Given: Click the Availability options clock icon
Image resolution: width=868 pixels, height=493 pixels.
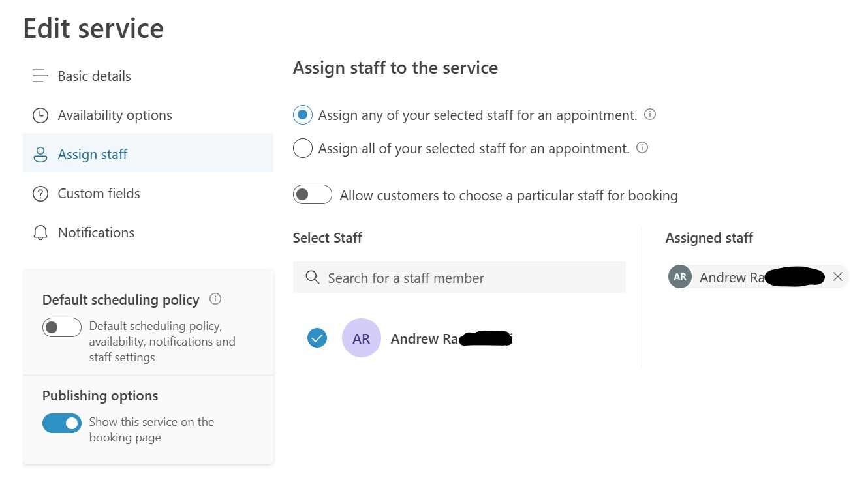Looking at the screenshot, I should (x=40, y=115).
